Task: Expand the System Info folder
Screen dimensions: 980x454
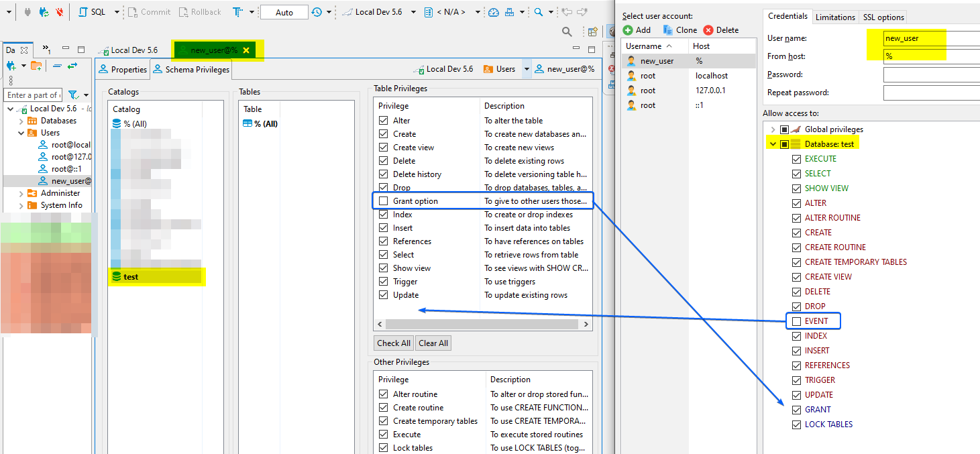Action: tap(21, 205)
